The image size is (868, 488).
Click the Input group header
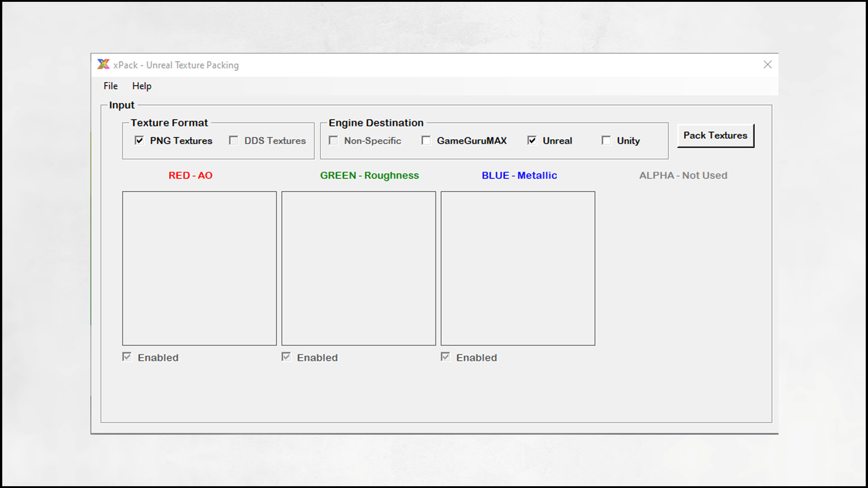[x=121, y=105]
